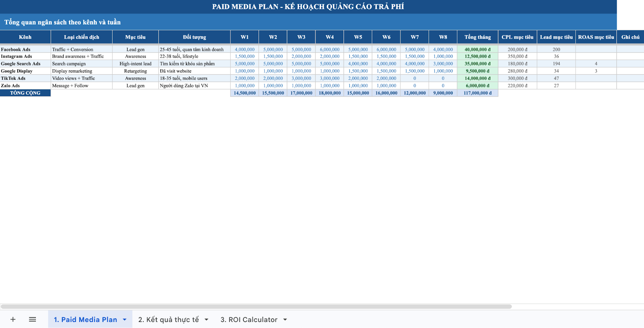Open the all sheets list icon

tap(33, 320)
